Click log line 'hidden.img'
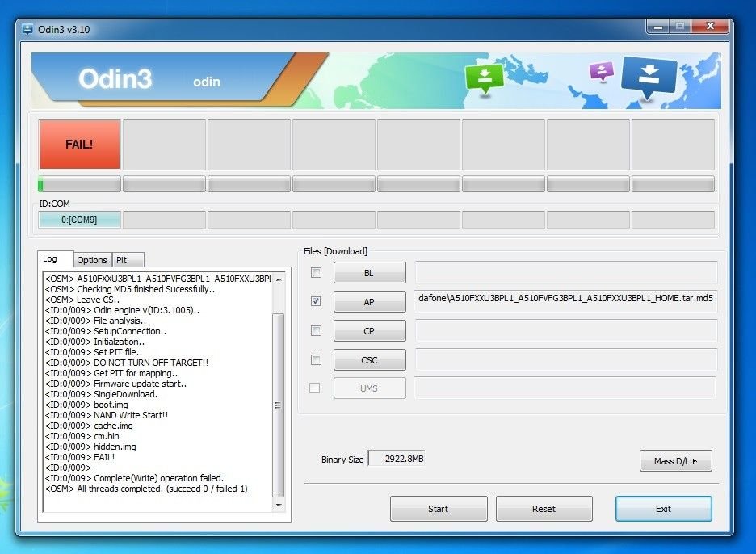 point(90,447)
